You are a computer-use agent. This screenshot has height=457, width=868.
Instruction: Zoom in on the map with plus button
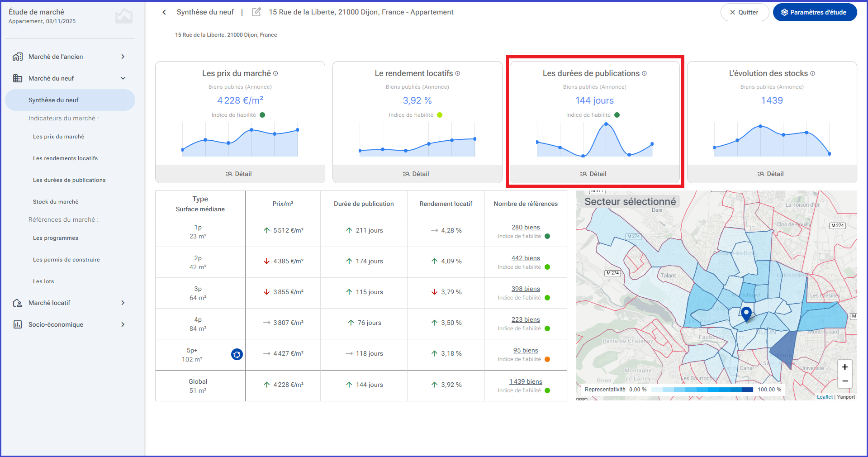coord(844,367)
